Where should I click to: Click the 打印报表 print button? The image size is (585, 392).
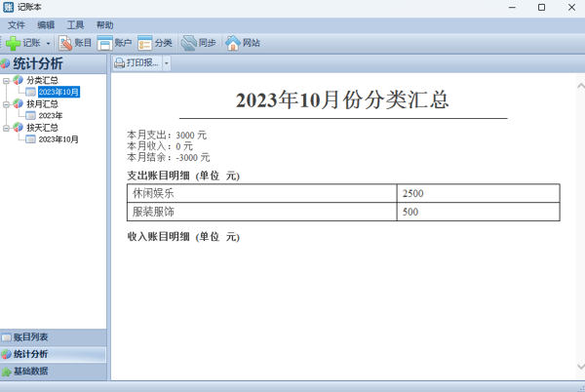click(136, 63)
